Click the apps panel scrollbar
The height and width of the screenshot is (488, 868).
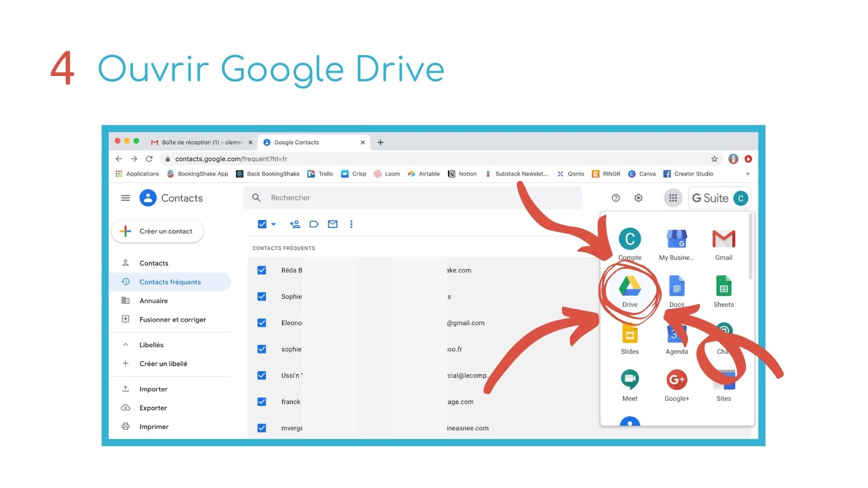pyautogui.click(x=751, y=247)
